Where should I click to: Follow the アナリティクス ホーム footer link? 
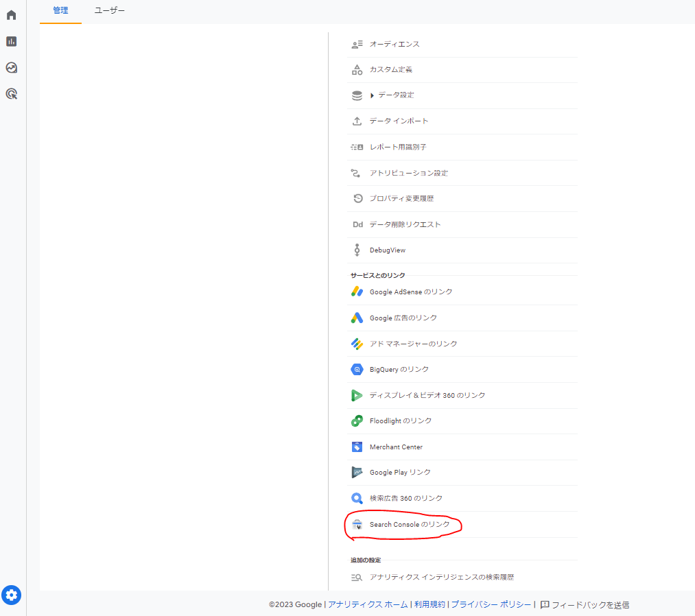(x=368, y=604)
